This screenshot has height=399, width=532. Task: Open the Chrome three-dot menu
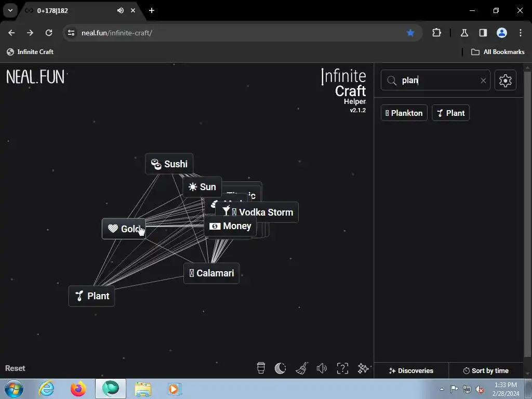click(x=521, y=33)
